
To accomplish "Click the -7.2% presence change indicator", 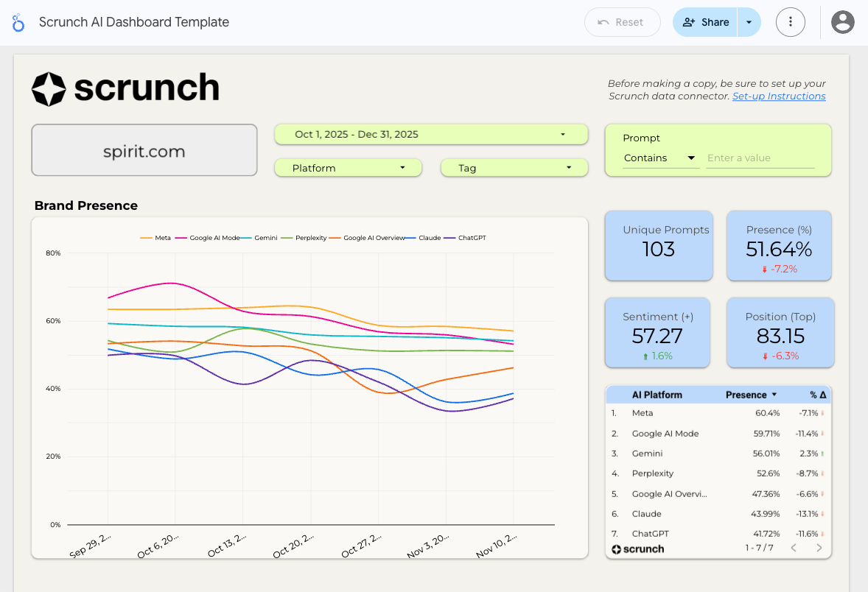I will tap(780, 269).
